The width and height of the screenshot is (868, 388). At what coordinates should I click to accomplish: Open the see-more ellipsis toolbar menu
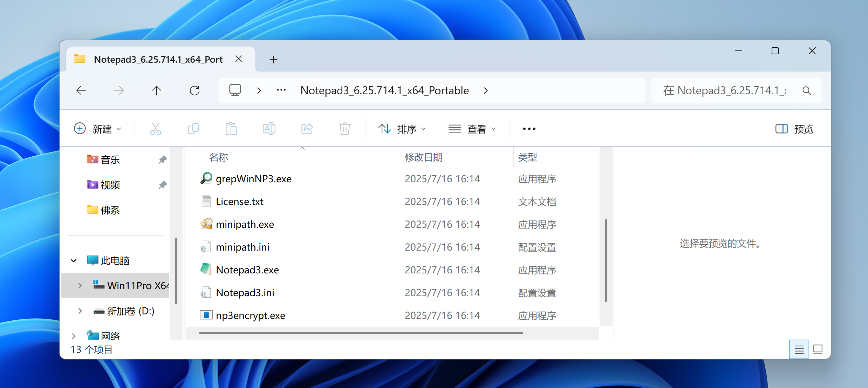[x=529, y=129]
